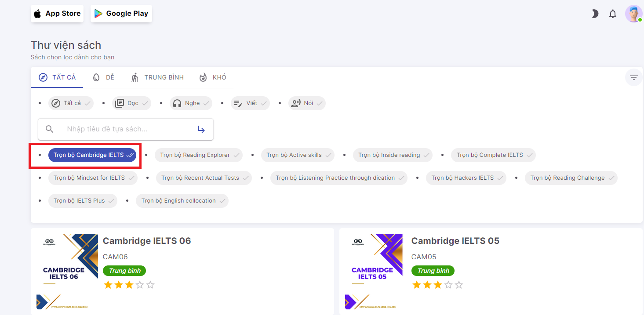The height and width of the screenshot is (323, 644).
Task: Select Trọn bộ IELTS Plus chip
Action: [83, 201]
